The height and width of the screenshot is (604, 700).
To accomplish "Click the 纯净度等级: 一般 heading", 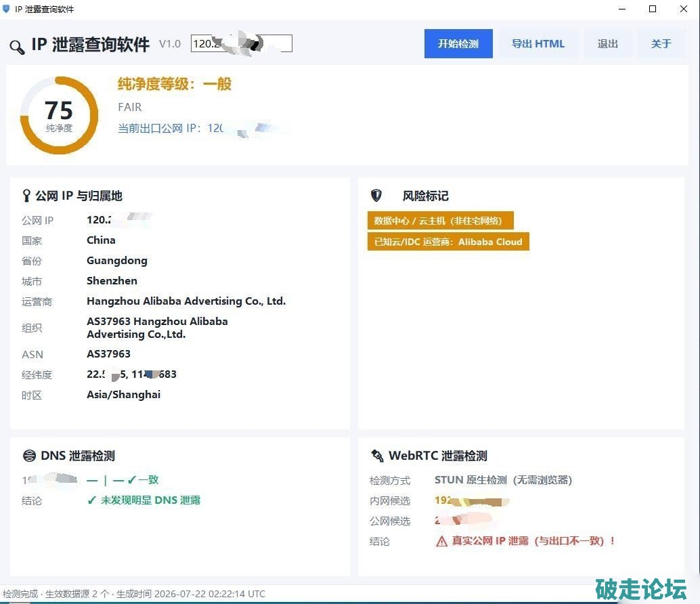I will click(175, 84).
